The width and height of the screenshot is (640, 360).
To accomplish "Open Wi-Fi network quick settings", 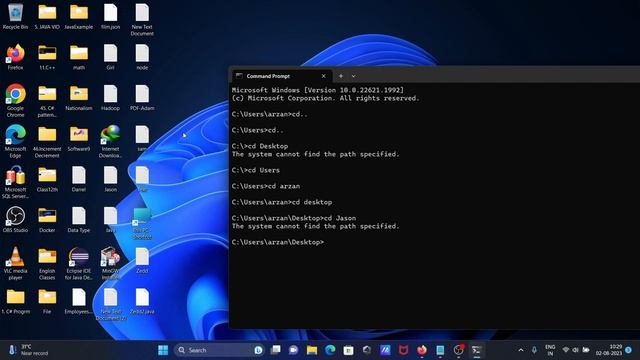I will tap(566, 350).
